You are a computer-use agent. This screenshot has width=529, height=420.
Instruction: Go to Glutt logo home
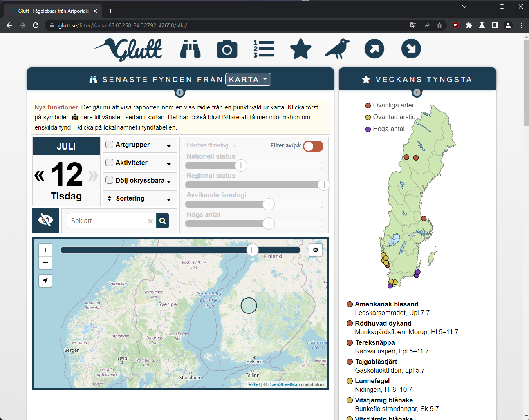129,49
